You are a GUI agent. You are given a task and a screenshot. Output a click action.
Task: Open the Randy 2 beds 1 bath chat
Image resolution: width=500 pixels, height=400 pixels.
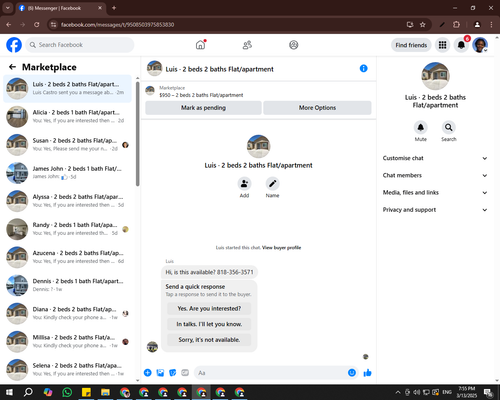[67, 229]
